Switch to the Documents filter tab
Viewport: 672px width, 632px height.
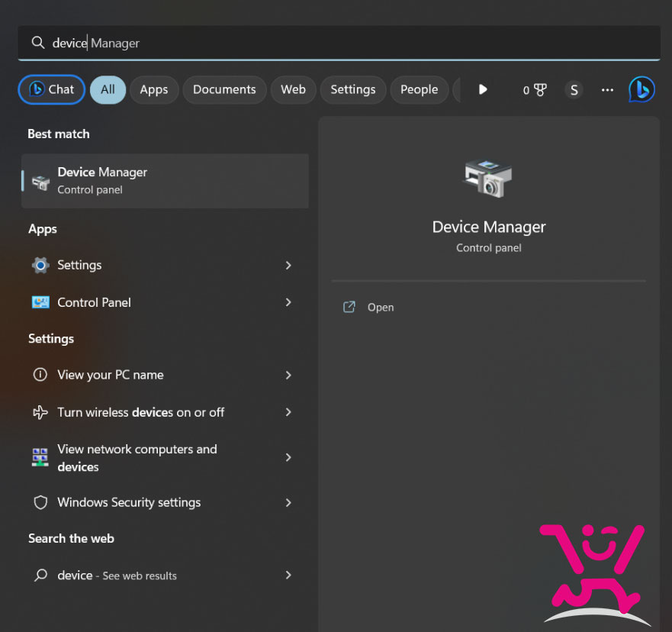click(224, 89)
